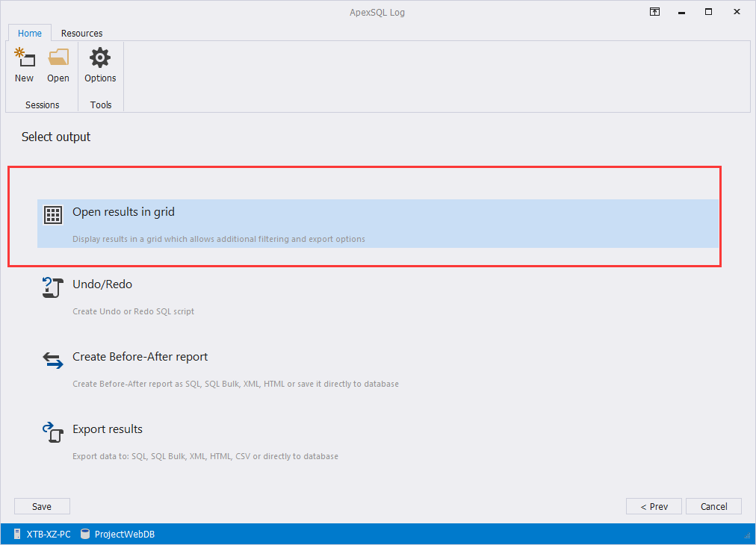Go back using the Prev button
This screenshot has width=756, height=545.
654,506
